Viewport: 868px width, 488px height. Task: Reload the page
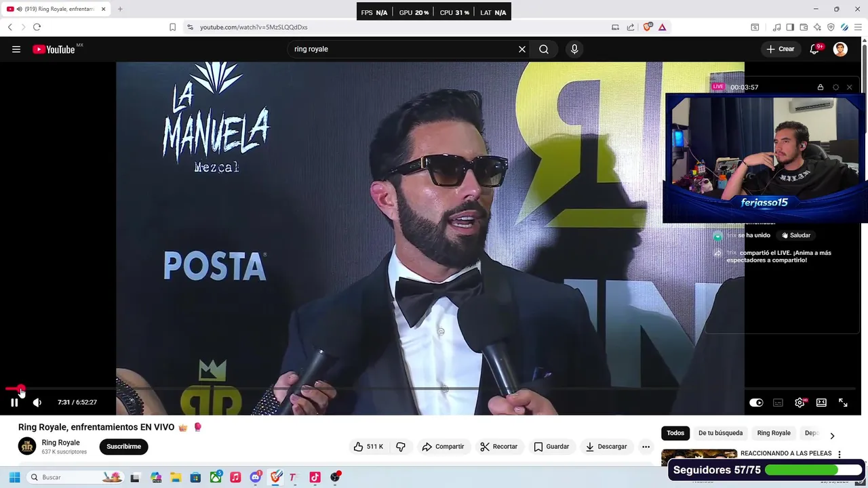(37, 27)
